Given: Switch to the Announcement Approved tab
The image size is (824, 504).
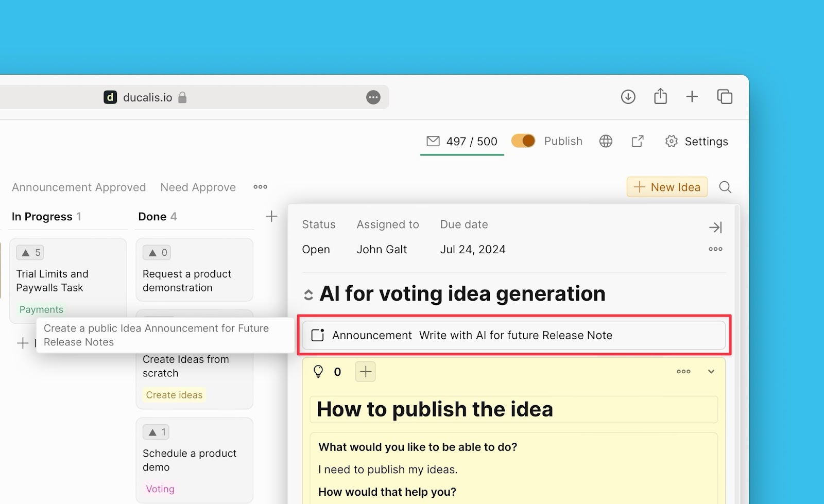Looking at the screenshot, I should [x=78, y=187].
